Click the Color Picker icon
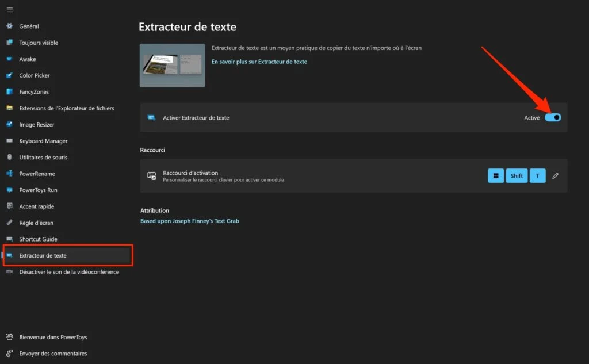 point(10,75)
